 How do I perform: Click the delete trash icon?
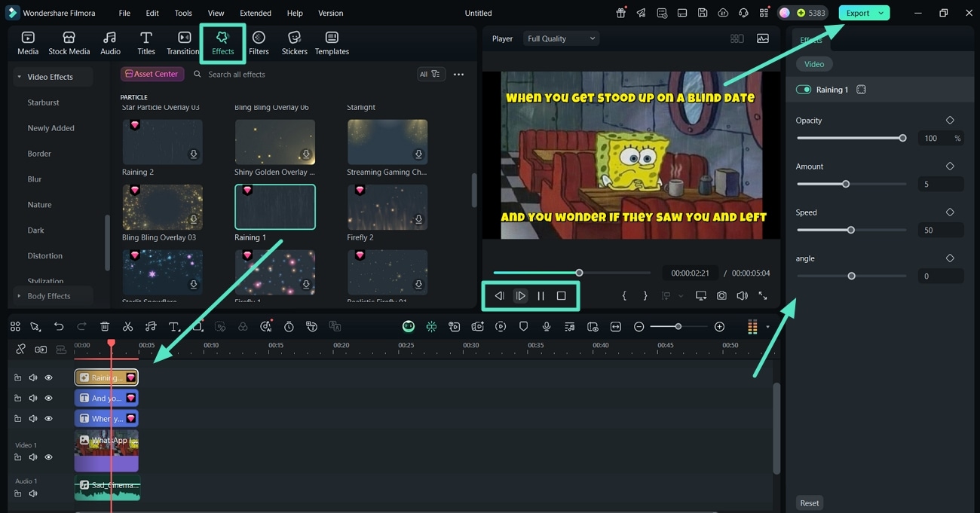[105, 326]
